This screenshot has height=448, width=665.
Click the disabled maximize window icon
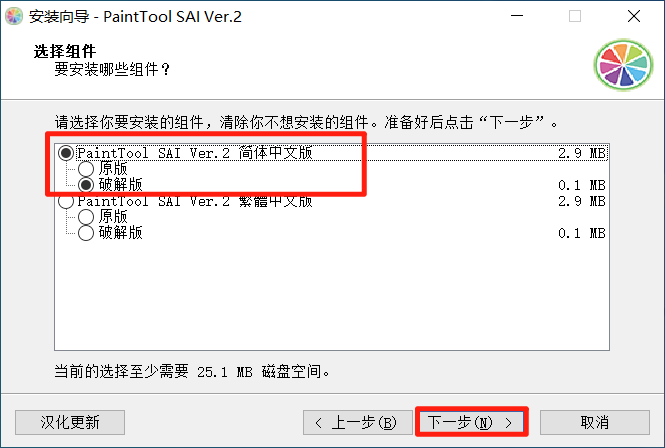click(x=575, y=16)
